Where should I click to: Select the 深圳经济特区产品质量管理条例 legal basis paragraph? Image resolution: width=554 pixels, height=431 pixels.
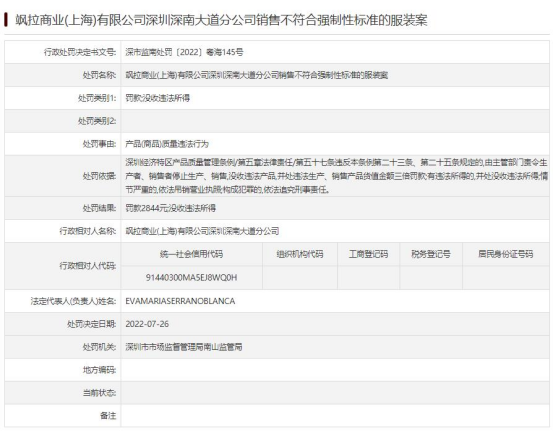coord(337,176)
